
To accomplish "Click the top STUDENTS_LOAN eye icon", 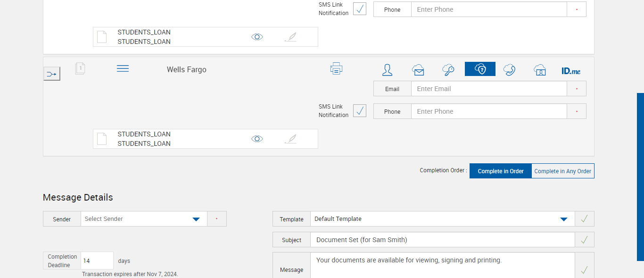I will 257,37.
